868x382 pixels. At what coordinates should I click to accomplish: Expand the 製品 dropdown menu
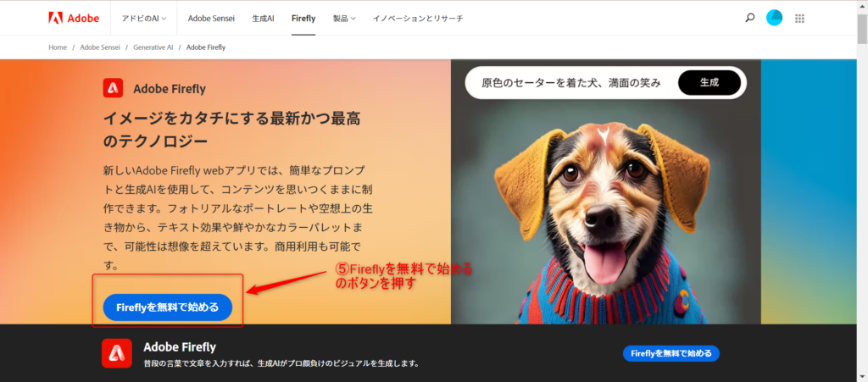click(344, 19)
